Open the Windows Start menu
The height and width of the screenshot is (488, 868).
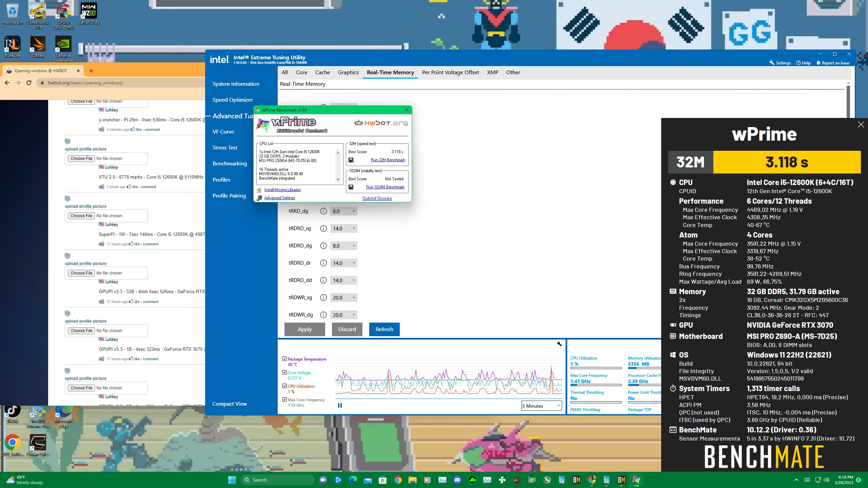coord(232,480)
